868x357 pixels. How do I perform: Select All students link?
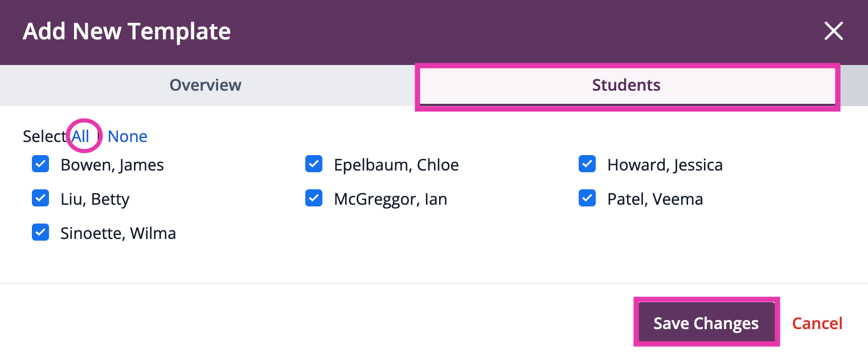click(81, 136)
